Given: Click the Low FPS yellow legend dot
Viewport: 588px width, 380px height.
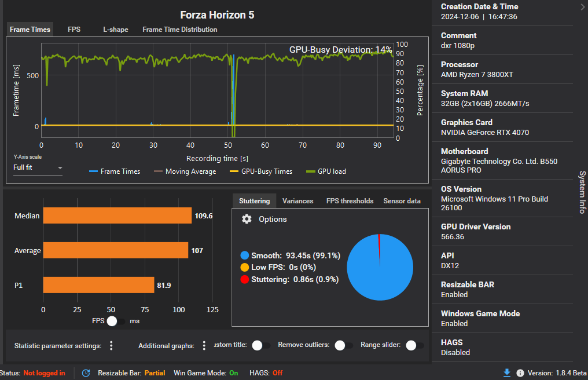Looking at the screenshot, I should click(244, 268).
